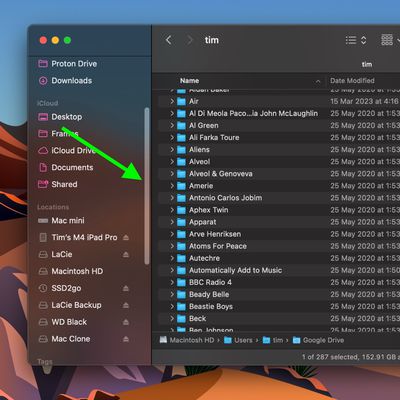The height and width of the screenshot is (400, 400).
Task: Click Air's date 15 Mar 2023
Action: 364,101
